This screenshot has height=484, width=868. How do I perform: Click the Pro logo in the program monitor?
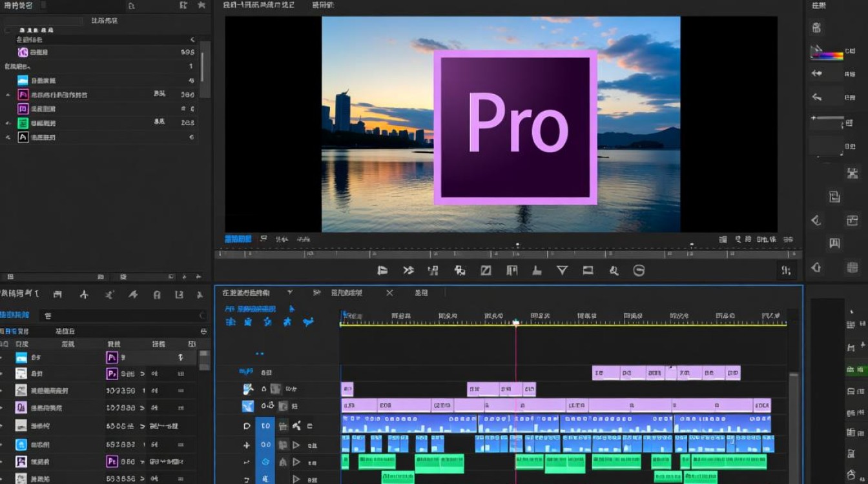coord(515,127)
